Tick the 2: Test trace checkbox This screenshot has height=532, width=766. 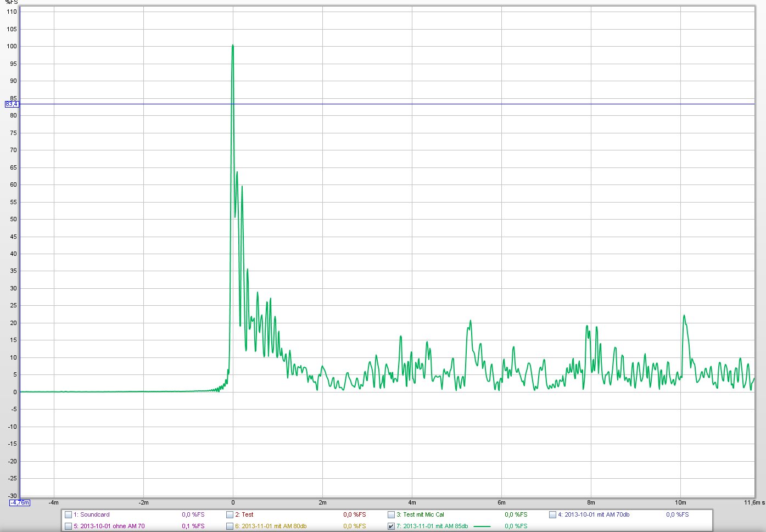pos(230,515)
